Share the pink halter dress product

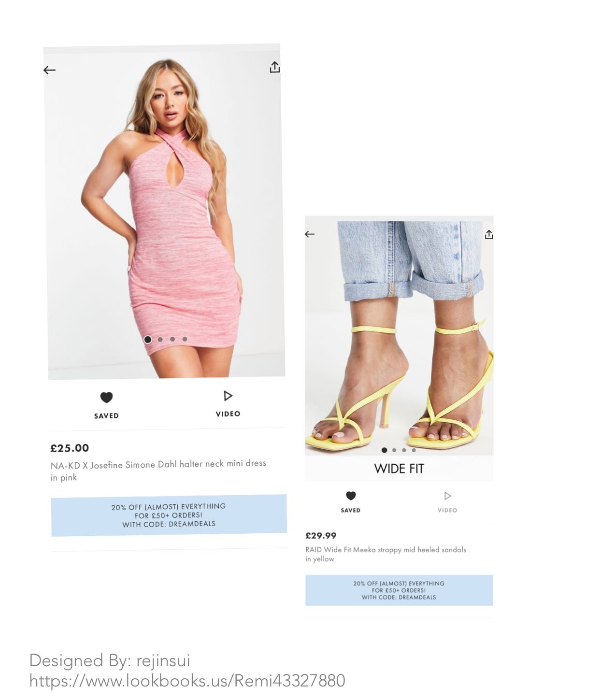(x=275, y=67)
